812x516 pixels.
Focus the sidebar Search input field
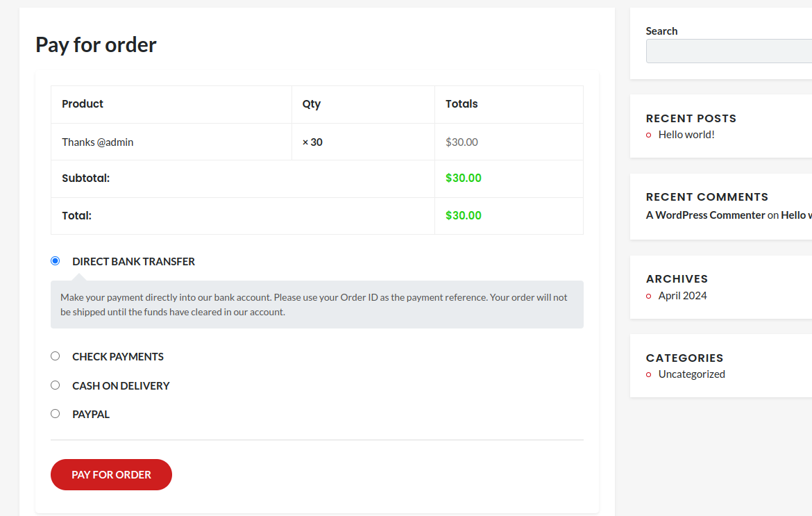729,51
